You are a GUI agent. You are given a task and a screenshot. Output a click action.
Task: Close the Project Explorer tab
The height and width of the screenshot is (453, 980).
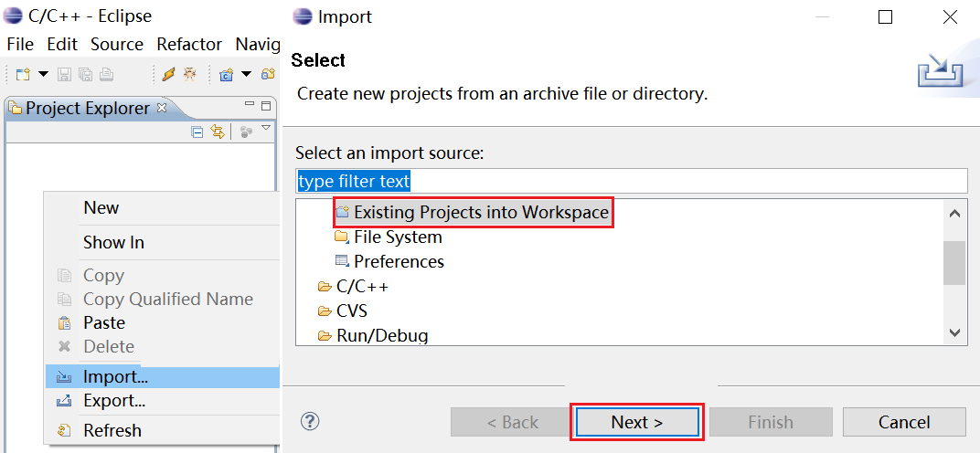162,108
